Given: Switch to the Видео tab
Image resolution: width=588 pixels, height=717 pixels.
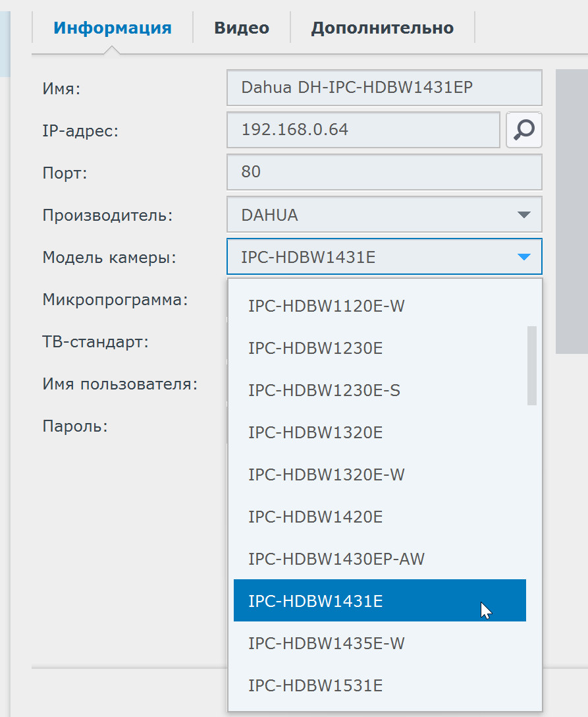Looking at the screenshot, I should 242,28.
